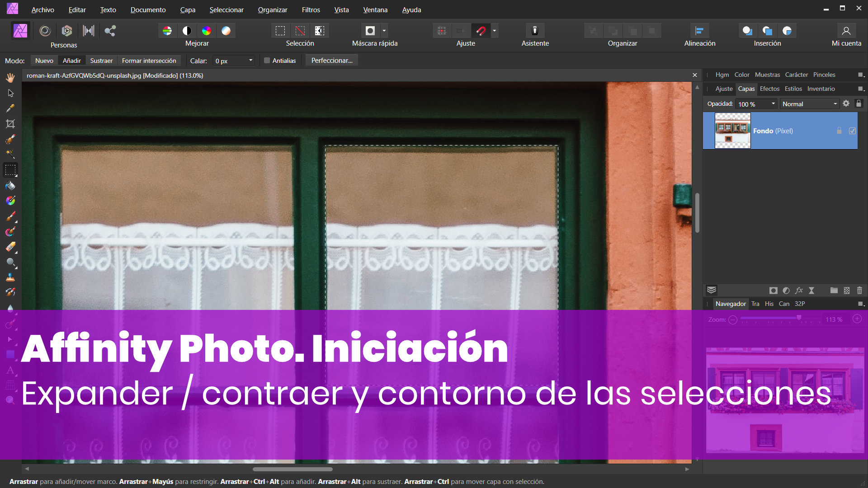Apply auto contrast enhancement
This screenshot has width=868, height=488.
click(187, 31)
